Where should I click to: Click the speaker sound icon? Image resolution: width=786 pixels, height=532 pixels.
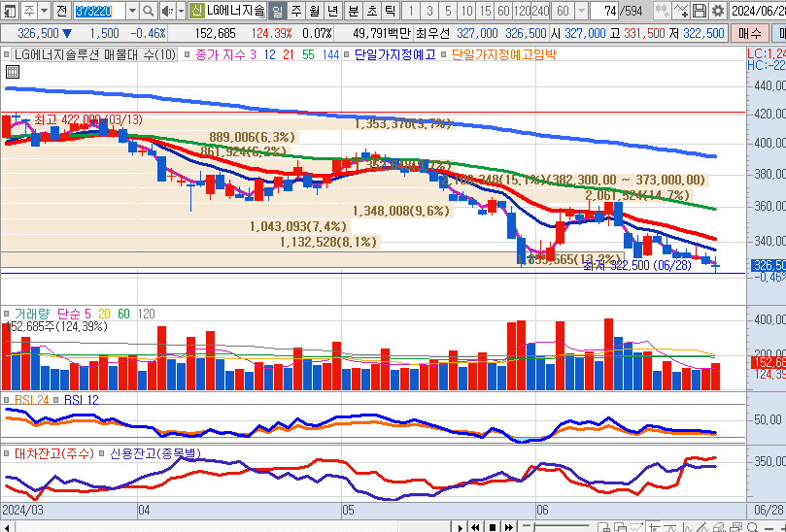point(166,11)
